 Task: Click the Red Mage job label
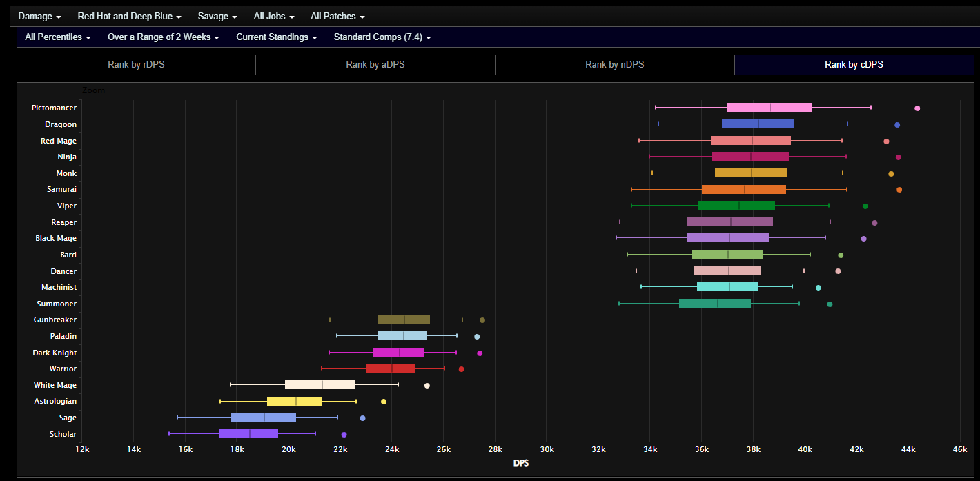pyautogui.click(x=59, y=141)
